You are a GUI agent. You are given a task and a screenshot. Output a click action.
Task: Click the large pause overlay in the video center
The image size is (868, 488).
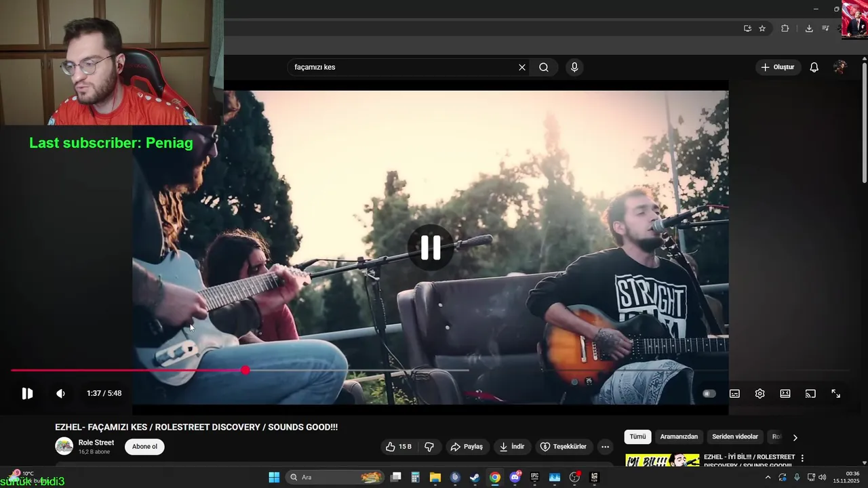431,247
